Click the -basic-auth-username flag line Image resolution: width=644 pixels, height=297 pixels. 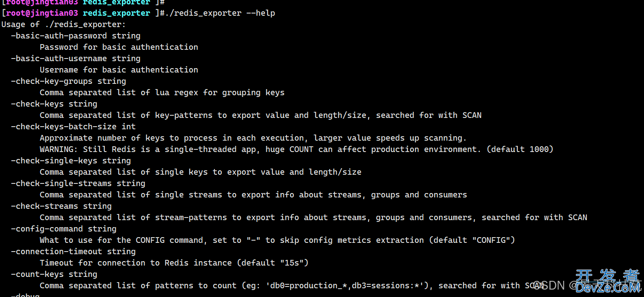(x=76, y=59)
